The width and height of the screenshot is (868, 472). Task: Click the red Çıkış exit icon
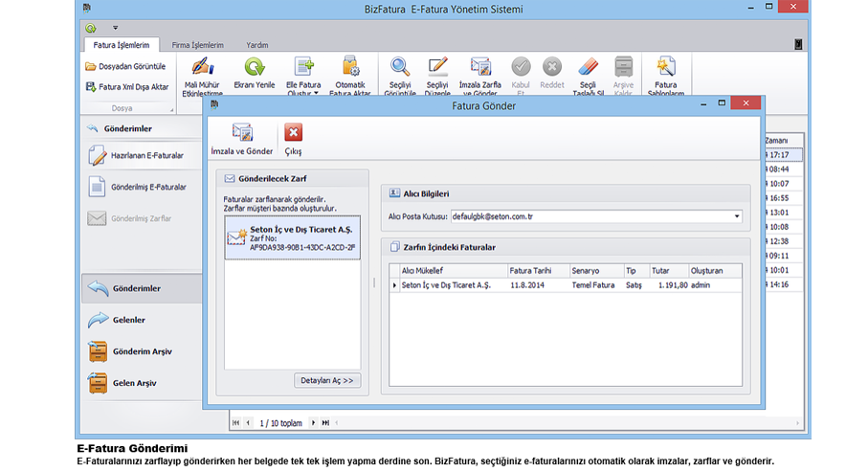click(293, 133)
